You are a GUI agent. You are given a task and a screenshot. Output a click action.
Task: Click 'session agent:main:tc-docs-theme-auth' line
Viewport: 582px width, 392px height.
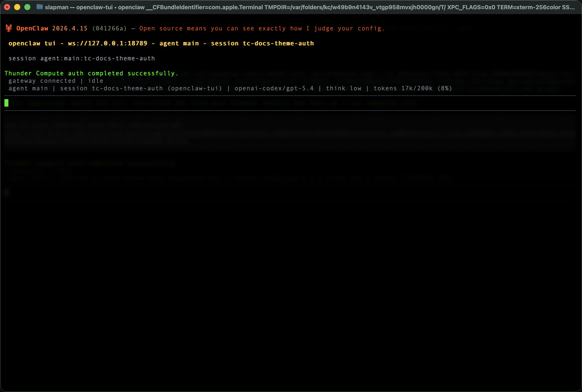(x=82, y=59)
